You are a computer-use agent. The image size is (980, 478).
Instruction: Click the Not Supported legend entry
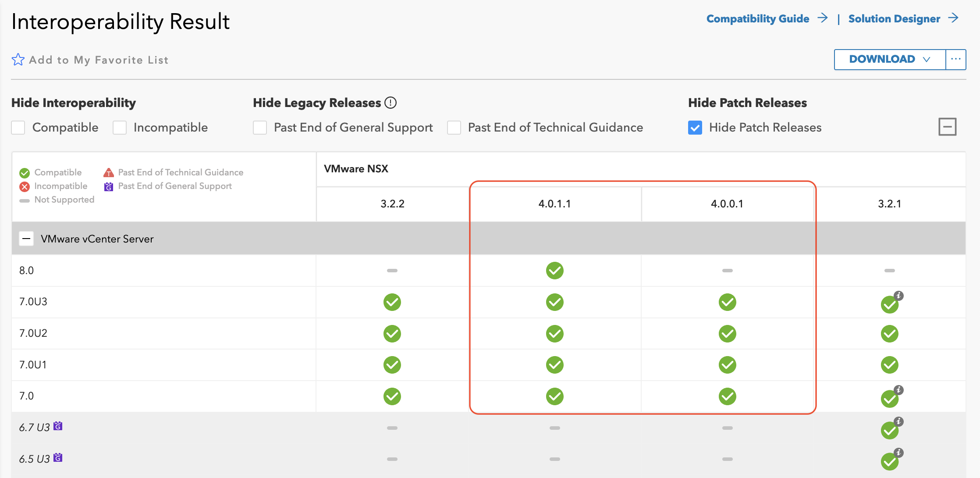(x=57, y=200)
